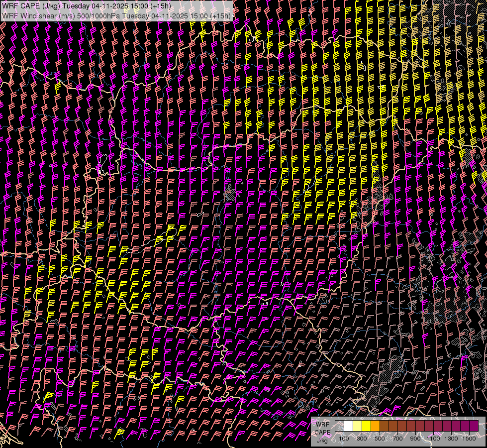
Task: Click the WRF Wind shear title line
Action: (116, 15)
